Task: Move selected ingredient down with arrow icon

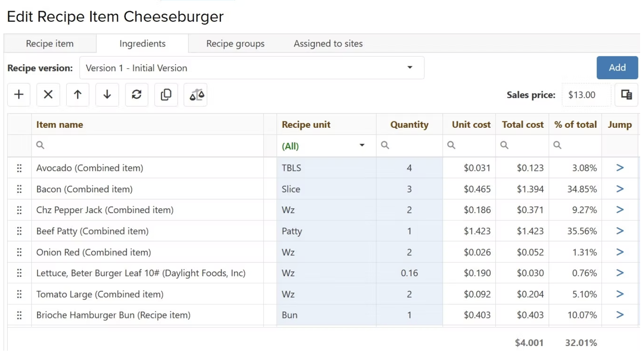Action: coord(107,95)
